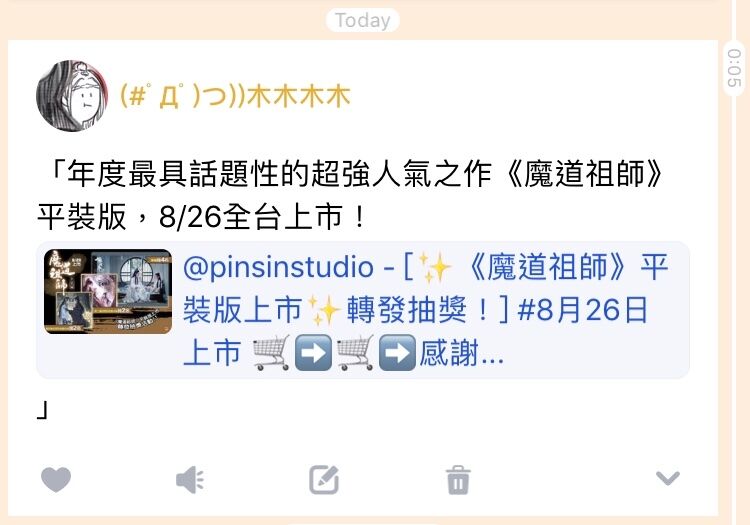Click the 0:05 timestamp on the timeline
The width and height of the screenshot is (750, 525).
click(734, 68)
